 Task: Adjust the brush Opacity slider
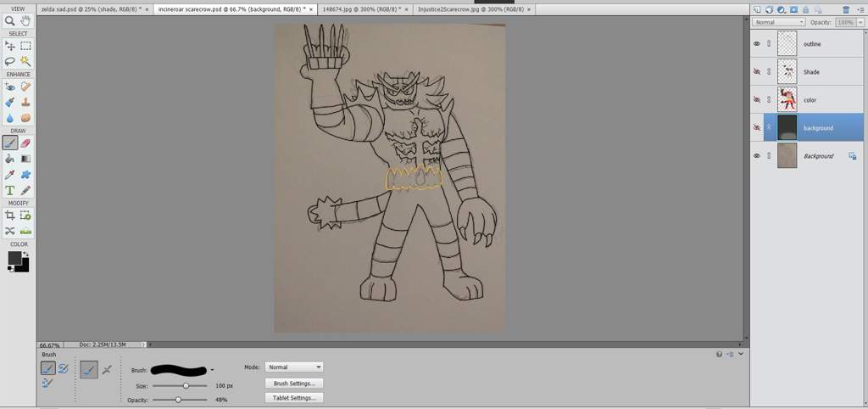pyautogui.click(x=180, y=400)
